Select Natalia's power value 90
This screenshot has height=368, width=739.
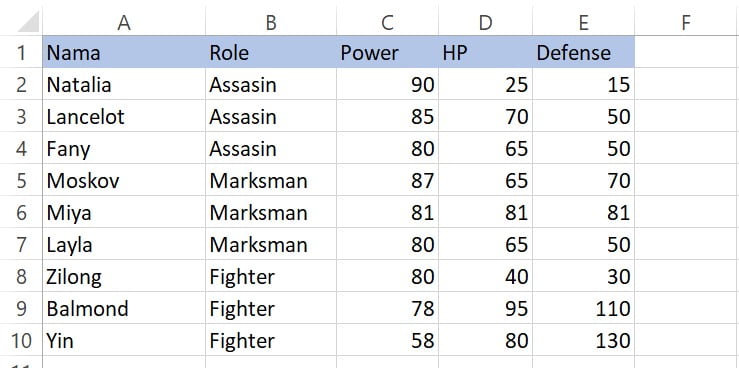pyautogui.click(x=387, y=84)
